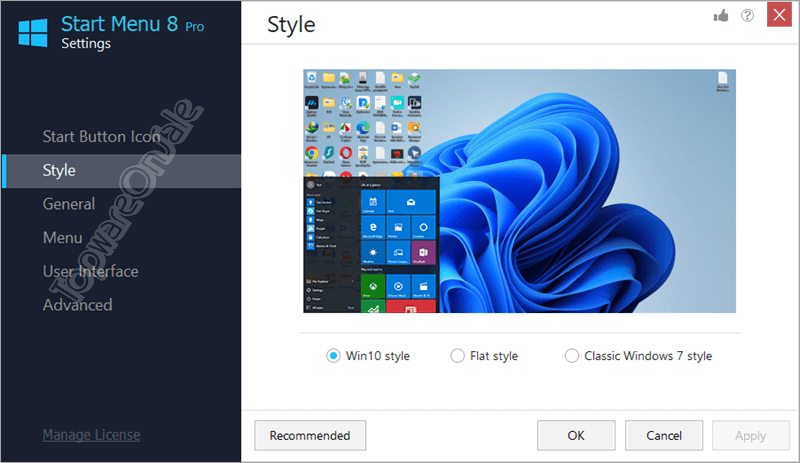Select the Win10 style radio button
This screenshot has height=463, width=800.
coord(333,356)
